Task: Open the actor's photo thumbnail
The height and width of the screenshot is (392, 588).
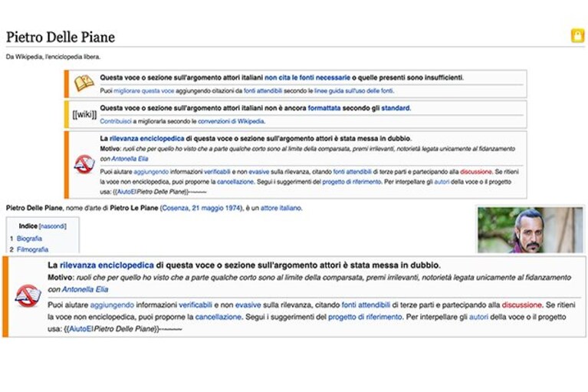Action: coord(531,229)
